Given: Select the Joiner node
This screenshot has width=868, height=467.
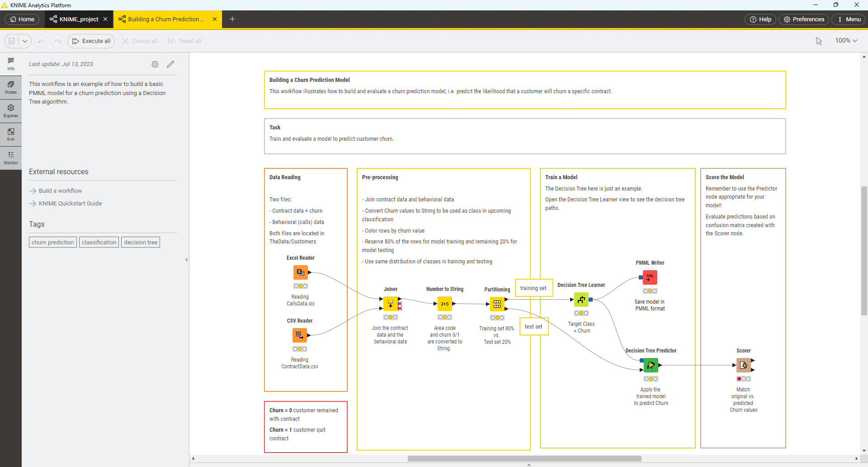Looking at the screenshot, I should point(391,304).
